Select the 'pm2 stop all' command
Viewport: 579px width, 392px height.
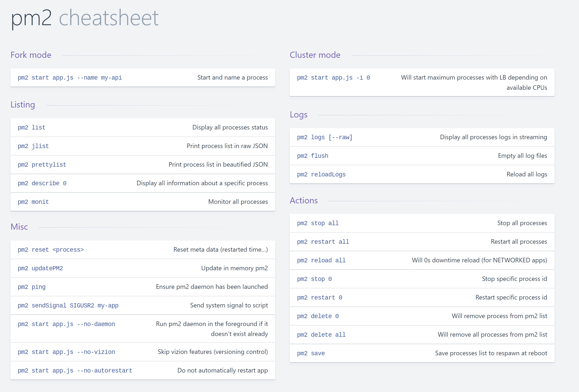point(318,223)
